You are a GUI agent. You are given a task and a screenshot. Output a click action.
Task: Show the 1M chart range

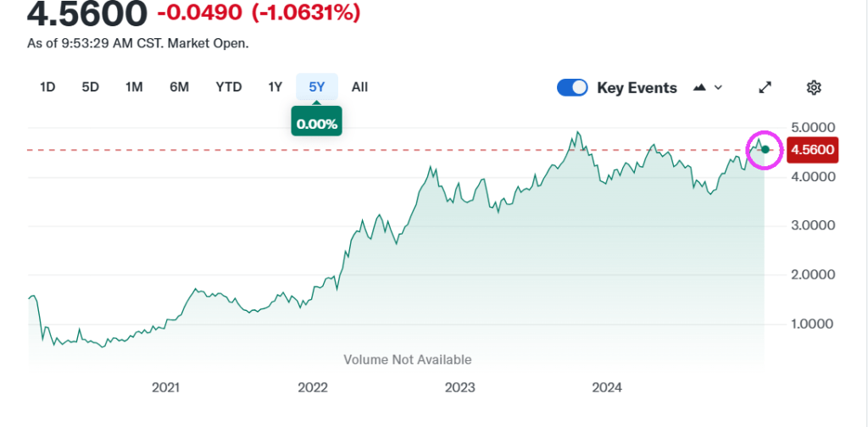coord(134,86)
